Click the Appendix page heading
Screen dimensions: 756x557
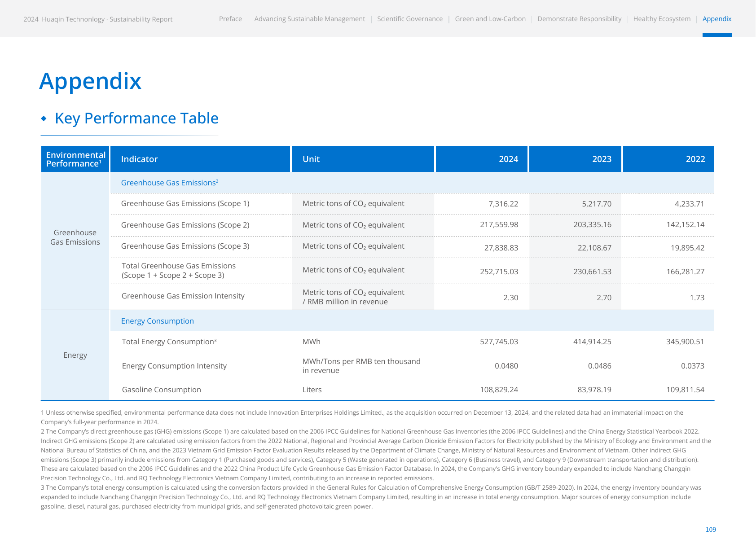tap(90, 81)
